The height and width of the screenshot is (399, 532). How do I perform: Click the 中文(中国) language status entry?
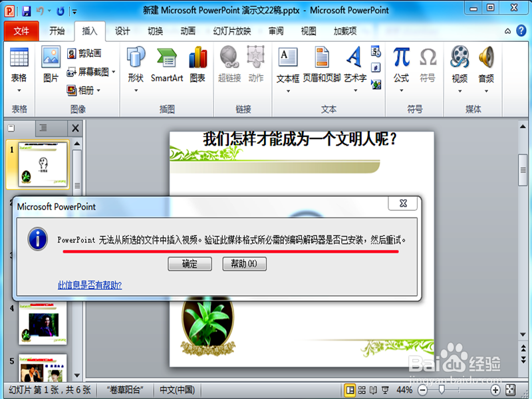[x=177, y=390]
